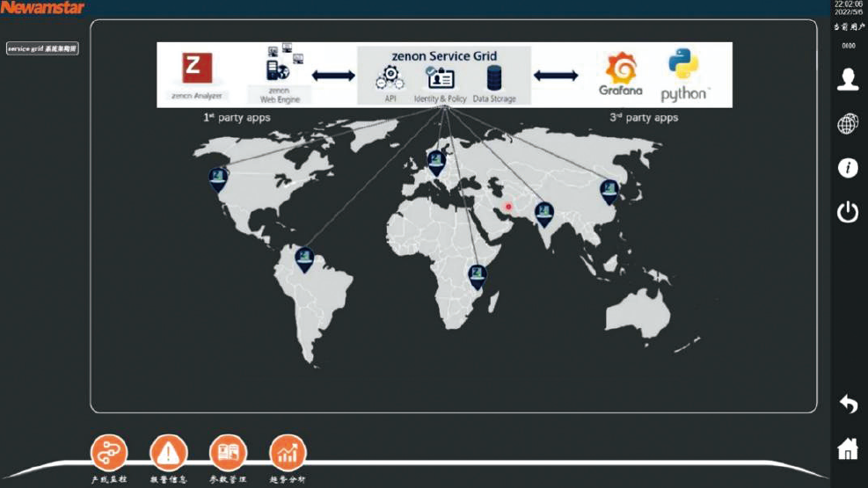
Task: Open the 趋势分析 trend analysis chart icon
Action: (x=288, y=453)
